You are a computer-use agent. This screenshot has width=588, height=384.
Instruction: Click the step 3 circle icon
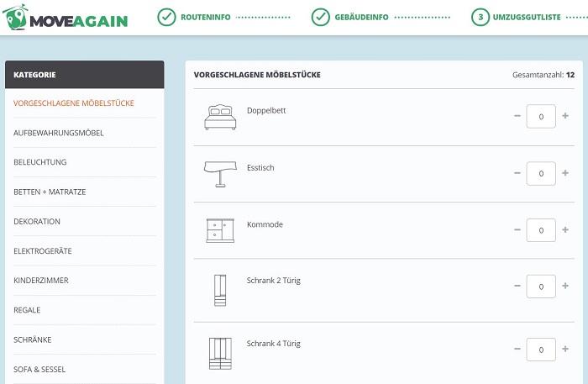pyautogui.click(x=480, y=17)
